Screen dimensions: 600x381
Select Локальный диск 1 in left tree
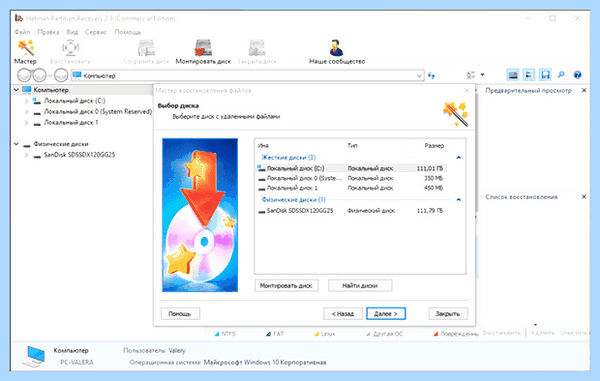pos(71,123)
